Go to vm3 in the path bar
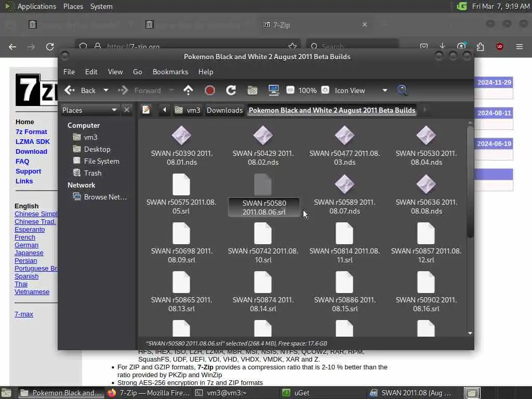This screenshot has width=532, height=399. [x=188, y=110]
